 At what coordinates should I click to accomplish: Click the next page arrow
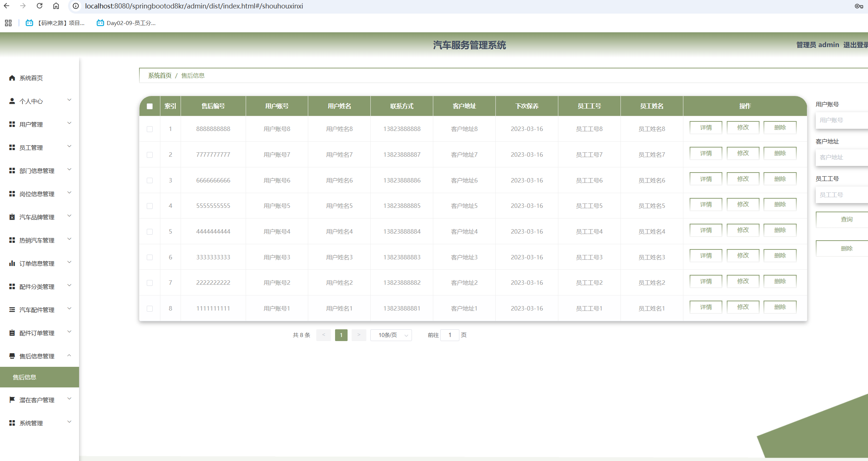coord(359,335)
